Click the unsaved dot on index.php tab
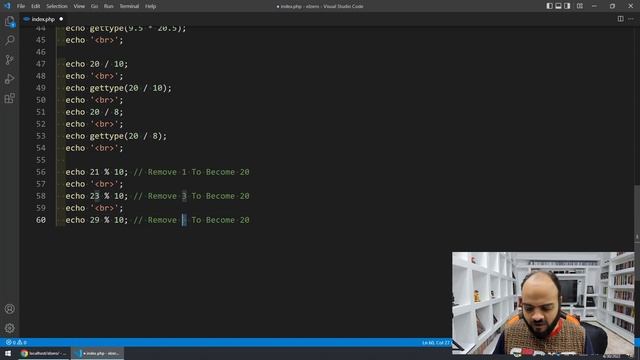The image size is (640, 360). pyautogui.click(x=61, y=19)
